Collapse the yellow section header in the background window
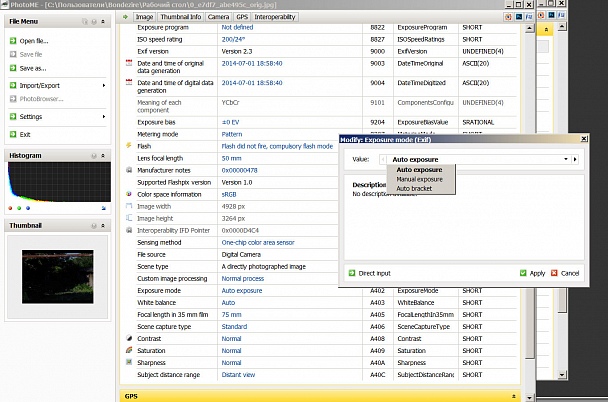 [x=546, y=30]
